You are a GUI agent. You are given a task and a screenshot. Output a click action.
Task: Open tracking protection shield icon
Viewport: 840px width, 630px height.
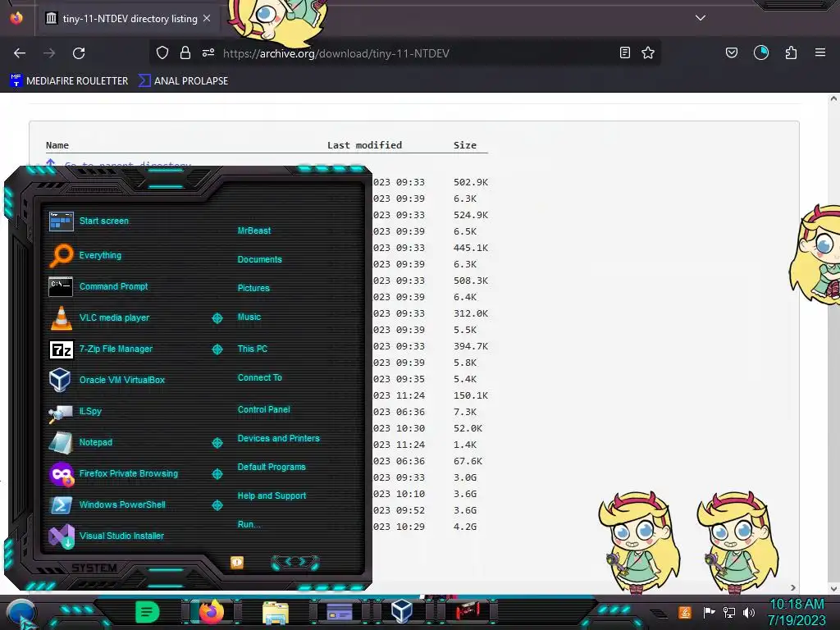pyautogui.click(x=162, y=52)
